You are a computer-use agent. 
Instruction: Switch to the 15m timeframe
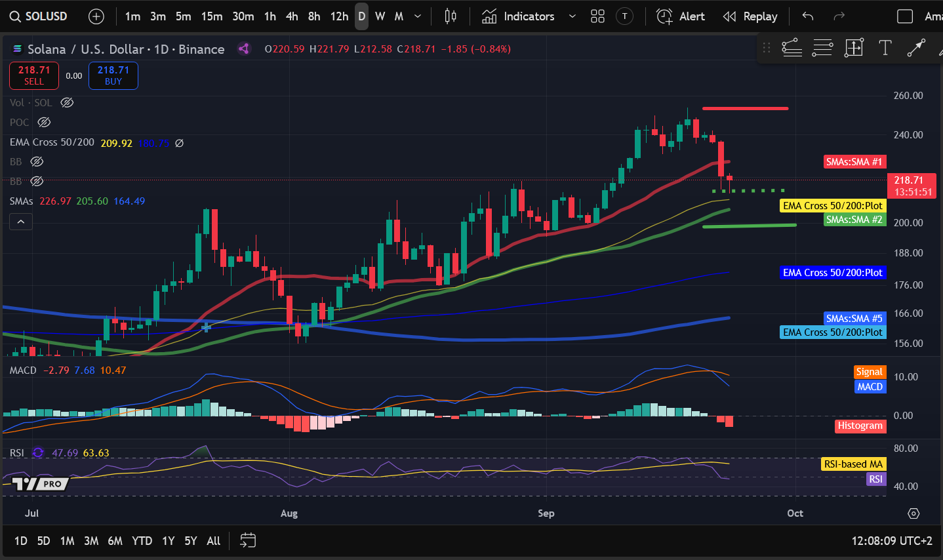pos(211,16)
